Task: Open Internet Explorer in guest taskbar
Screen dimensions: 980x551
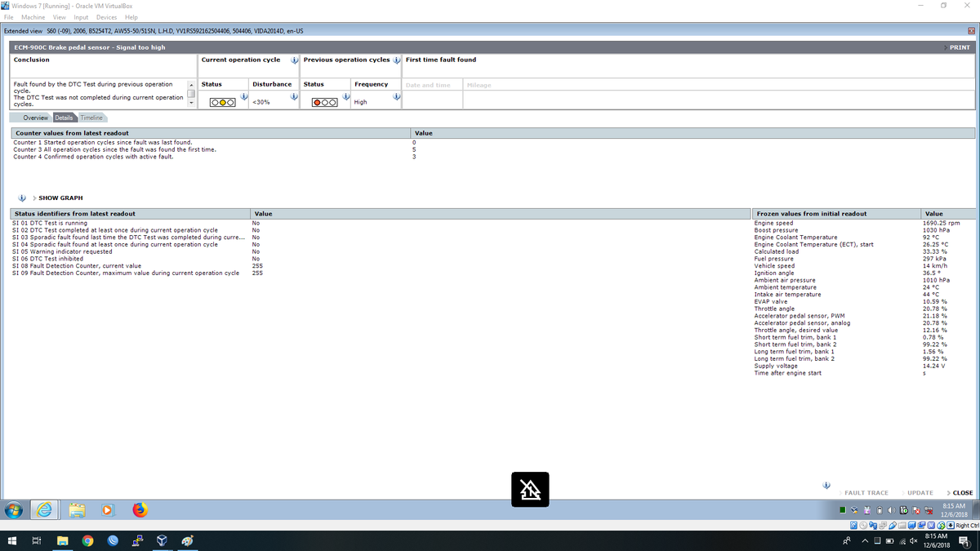Action: (x=45, y=510)
